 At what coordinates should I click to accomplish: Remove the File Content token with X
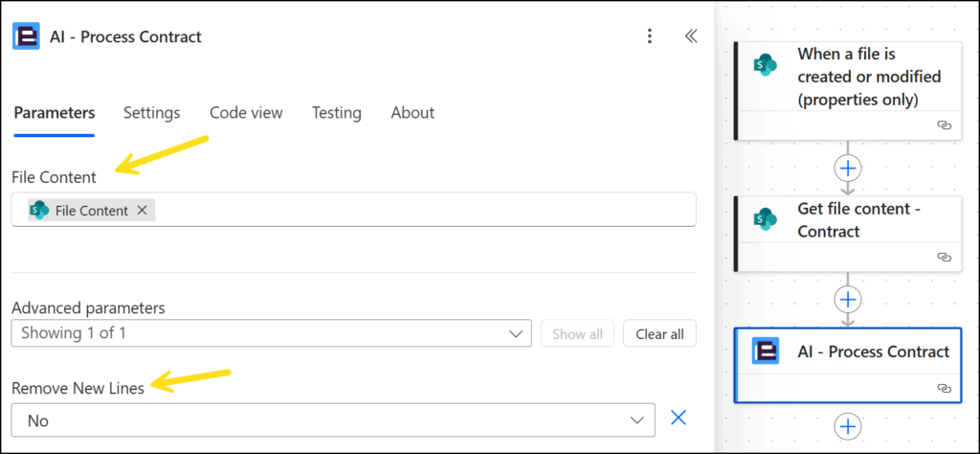click(x=142, y=211)
